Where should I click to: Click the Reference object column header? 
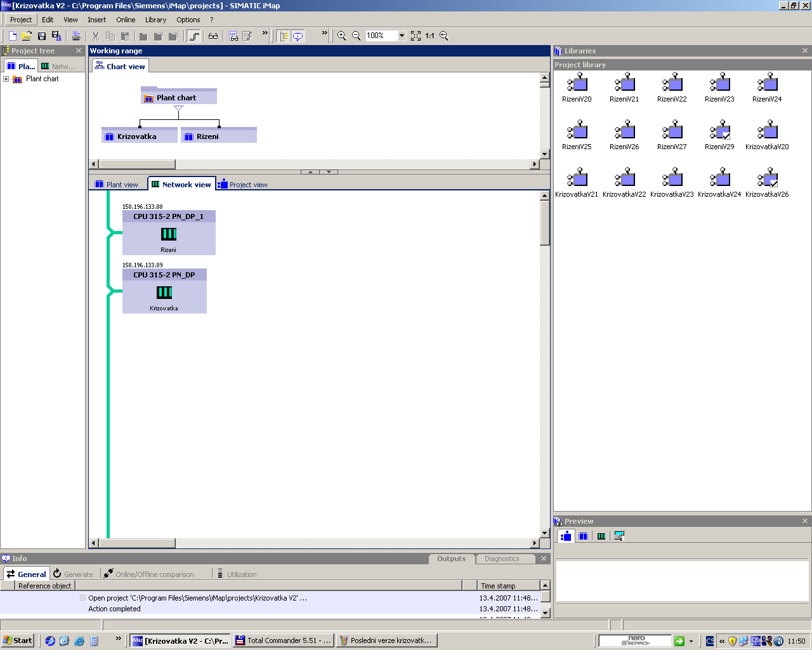[44, 586]
